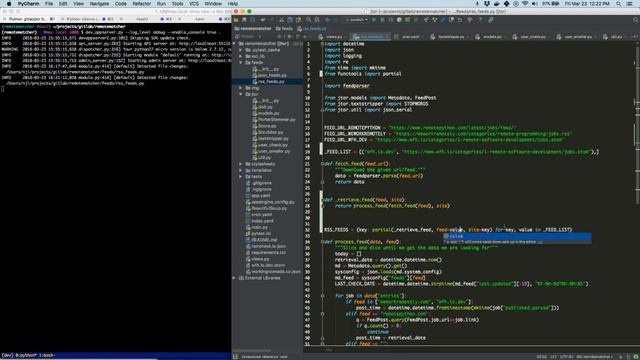Click the Undo toolbar icon
The height and width of the screenshot is (360, 640).
click(263, 20)
